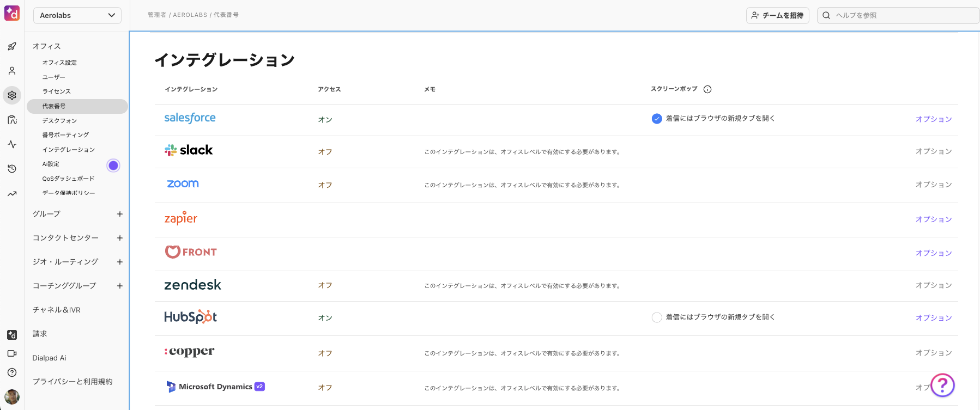The width and height of the screenshot is (980, 410).
Task: Click the Zapier logo
Action: (181, 218)
